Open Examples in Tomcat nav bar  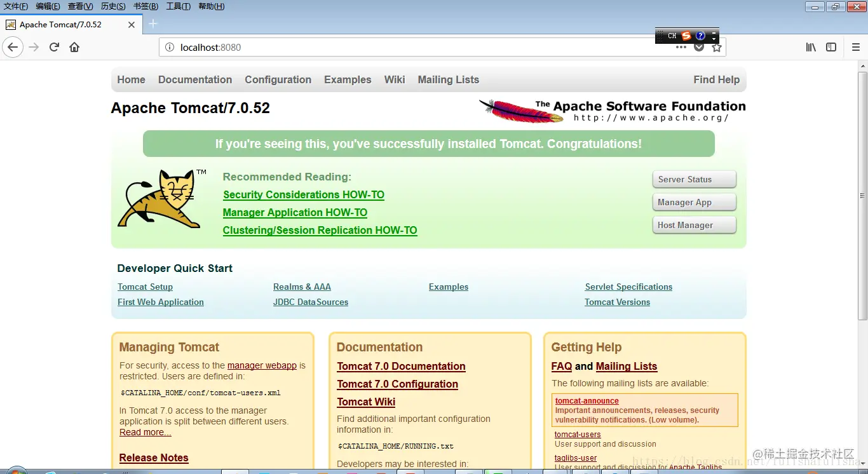[x=348, y=79]
